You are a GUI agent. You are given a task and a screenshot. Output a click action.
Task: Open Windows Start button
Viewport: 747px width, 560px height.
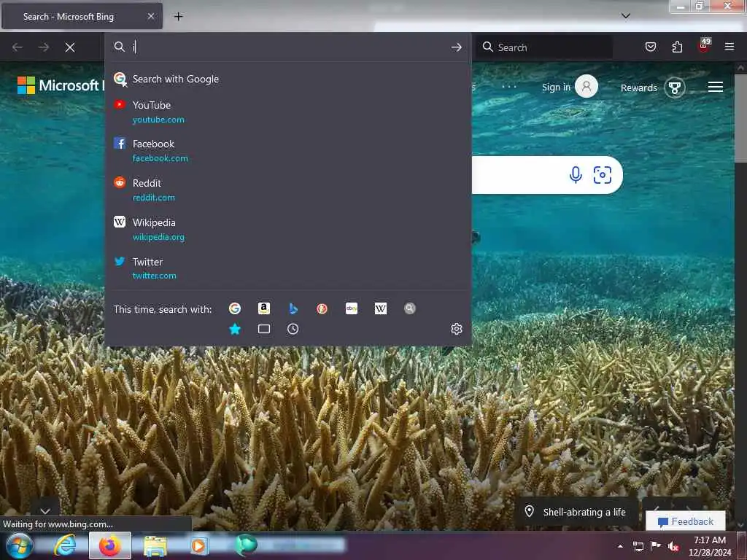(18, 545)
